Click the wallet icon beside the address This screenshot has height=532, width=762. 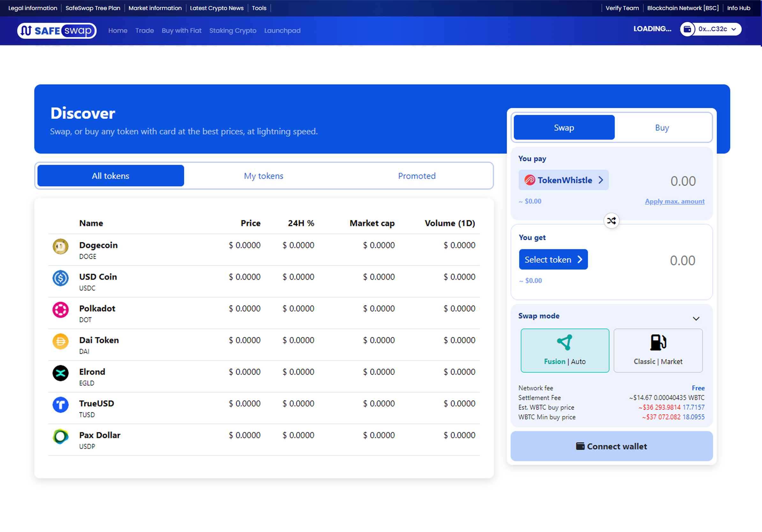[x=687, y=29]
